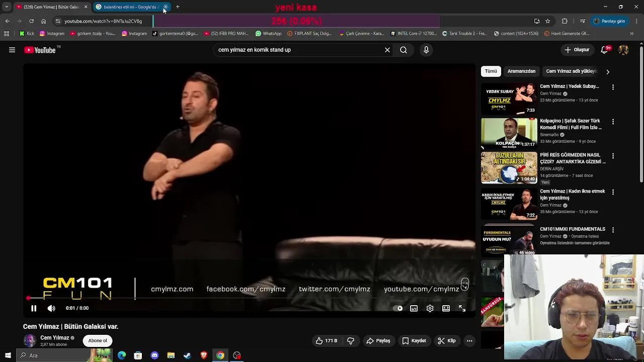Viewport: 644px width, 362px height.
Task: Open the Cem Yılmaz channel name link
Action: tap(54, 338)
